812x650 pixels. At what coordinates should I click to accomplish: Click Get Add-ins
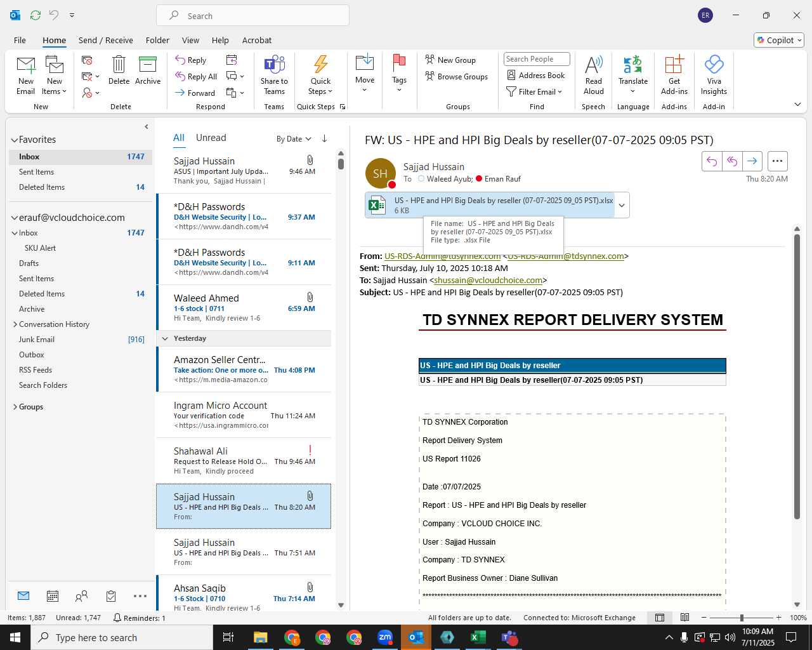[x=674, y=75]
